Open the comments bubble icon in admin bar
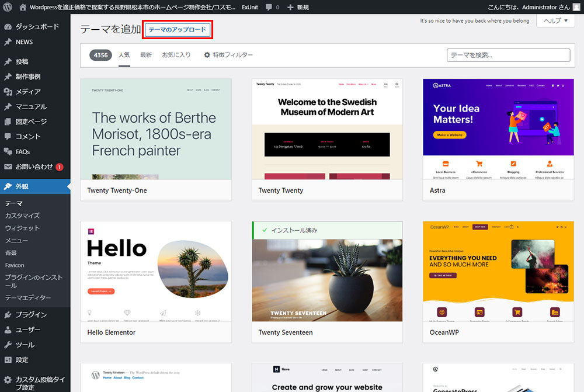 click(269, 7)
